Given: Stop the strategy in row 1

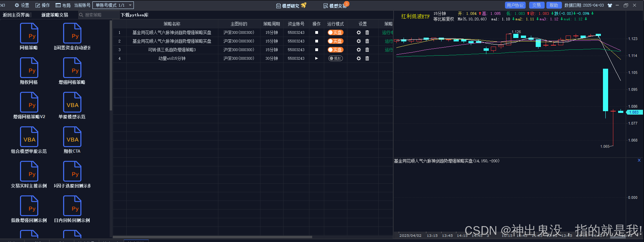Looking at the screenshot, I should [x=317, y=32].
